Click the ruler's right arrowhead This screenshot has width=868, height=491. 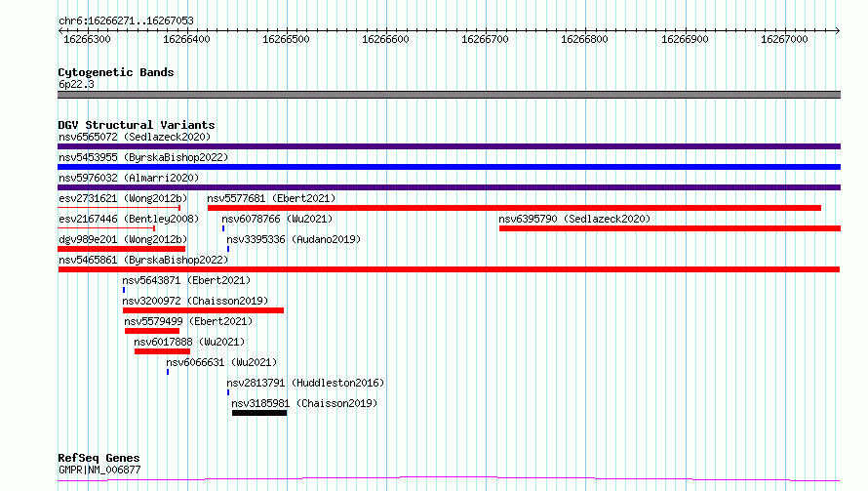838,30
